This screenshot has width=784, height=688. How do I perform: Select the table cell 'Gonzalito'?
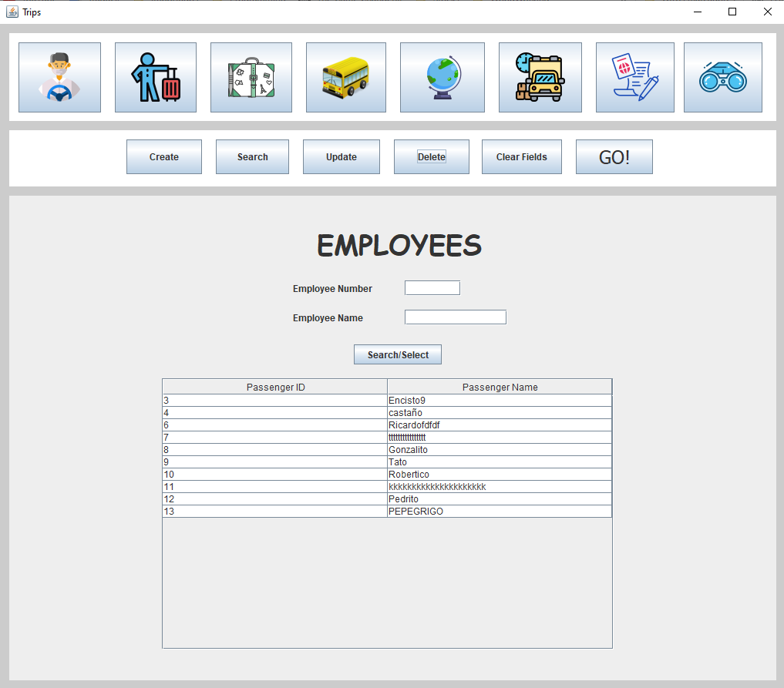[x=500, y=450]
